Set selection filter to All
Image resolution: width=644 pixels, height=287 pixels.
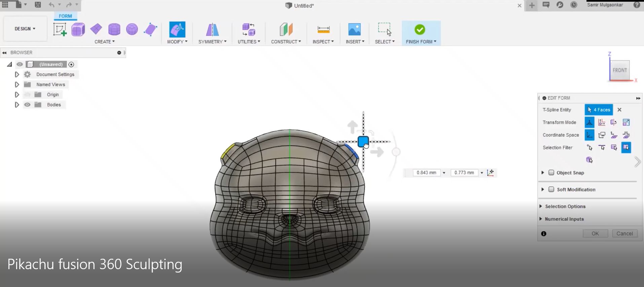click(626, 147)
